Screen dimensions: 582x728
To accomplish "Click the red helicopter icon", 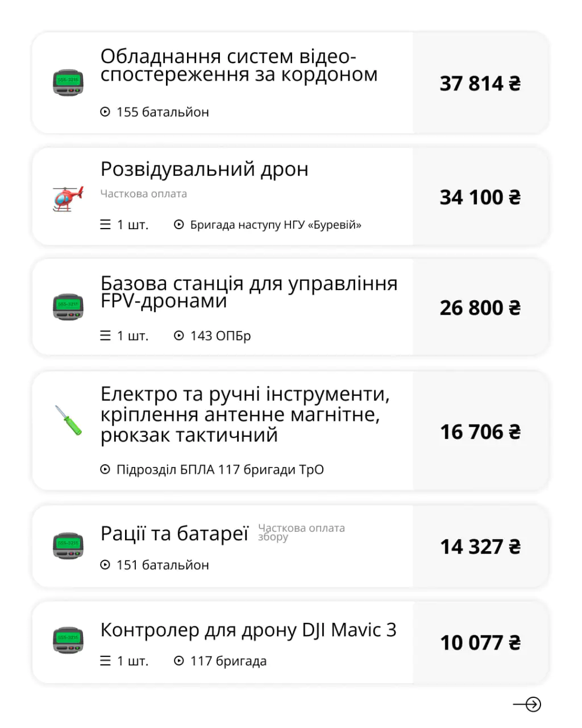I will [68, 198].
